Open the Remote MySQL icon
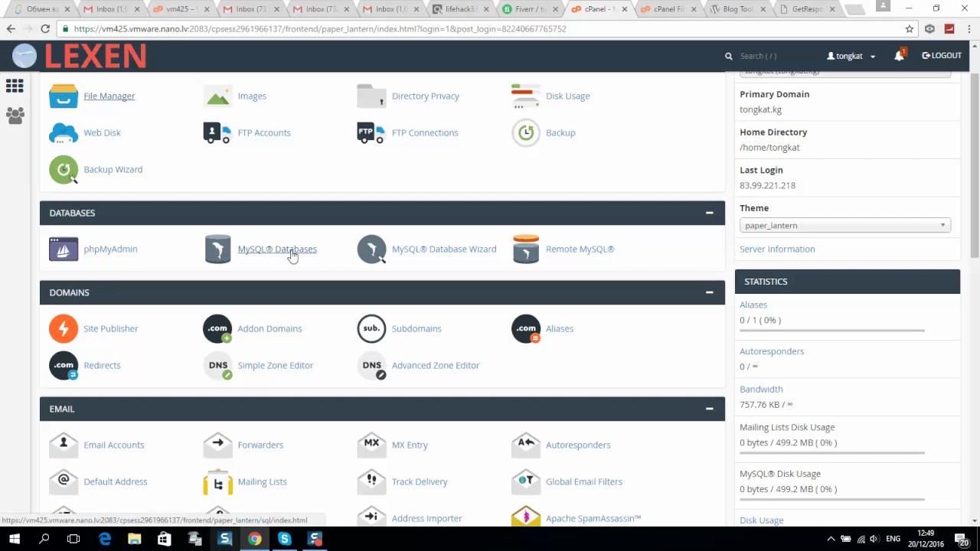Image resolution: width=980 pixels, height=551 pixels. [526, 249]
